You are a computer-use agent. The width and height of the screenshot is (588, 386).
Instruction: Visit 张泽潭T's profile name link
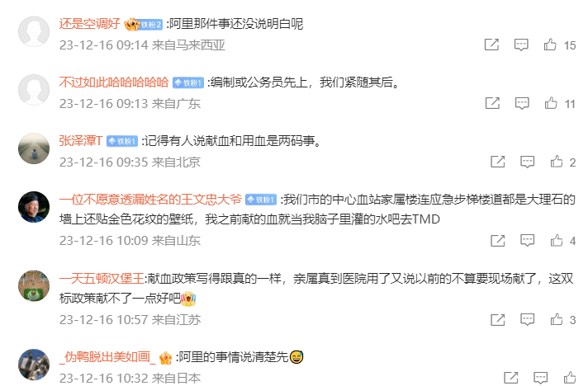click(81, 141)
